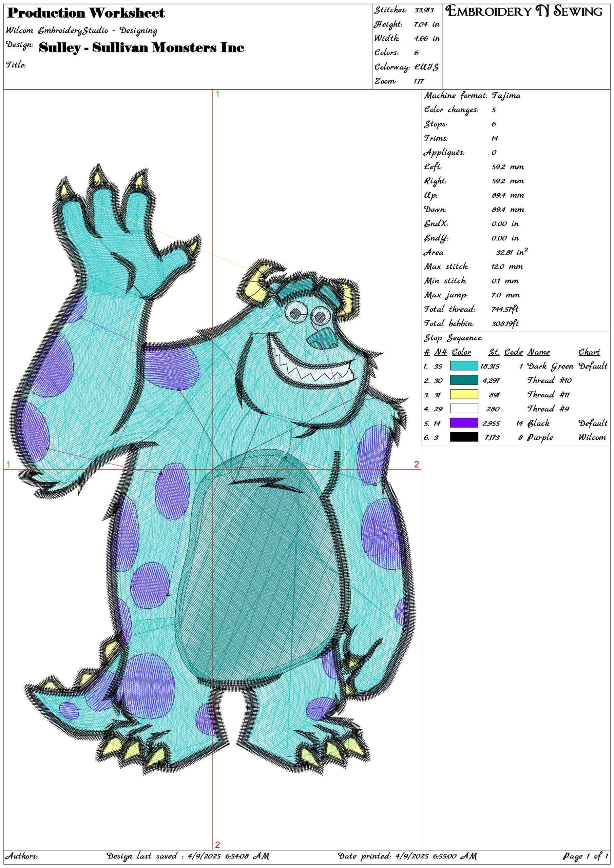
Task: Click the Max stitch value '12.0 mm'
Action: point(508,267)
